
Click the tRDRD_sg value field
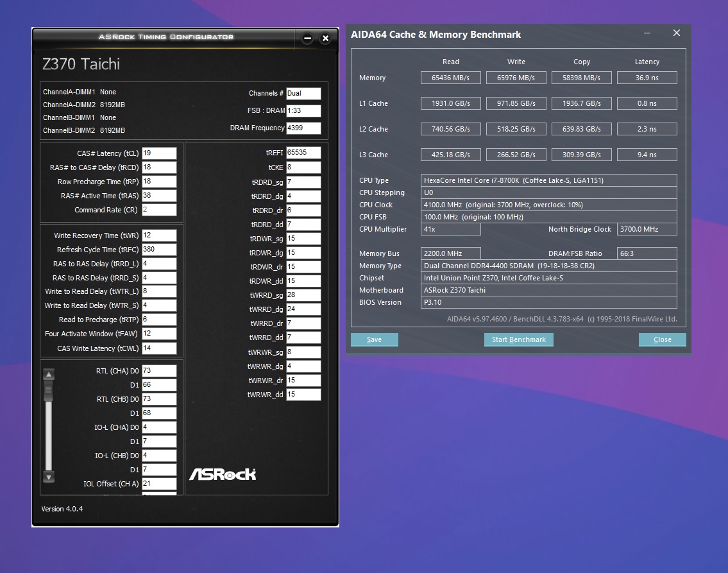point(303,182)
